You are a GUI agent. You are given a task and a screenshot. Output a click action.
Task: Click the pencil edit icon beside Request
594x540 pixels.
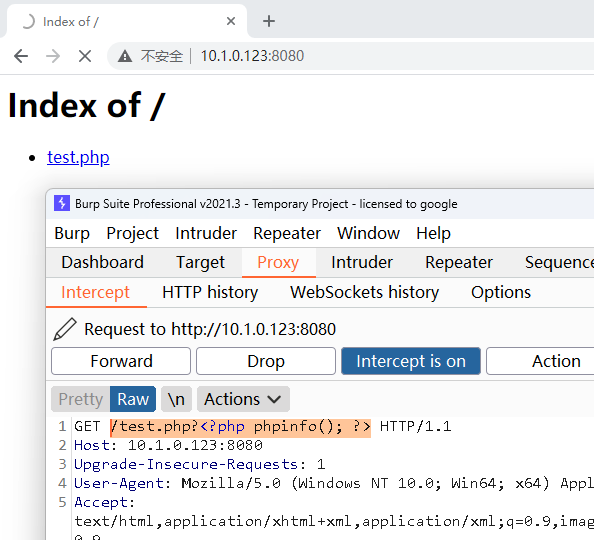(x=65, y=329)
